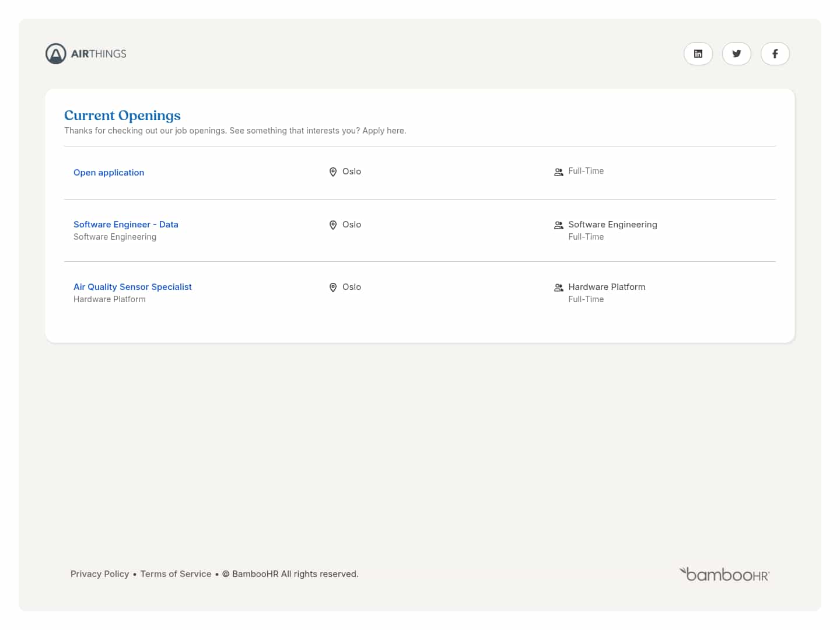The image size is (840, 630).
Task: Open the Airthings Twitter page icon
Action: (737, 54)
